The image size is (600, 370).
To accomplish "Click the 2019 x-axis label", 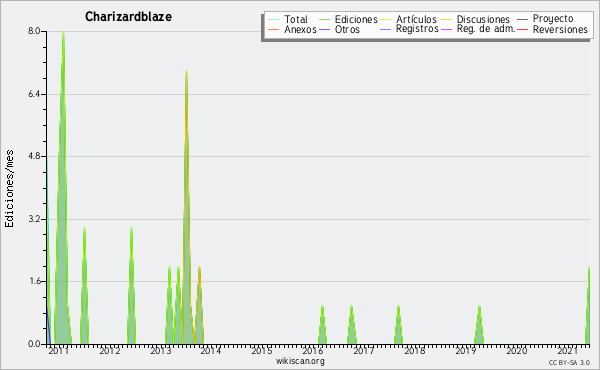I will pos(465,351).
